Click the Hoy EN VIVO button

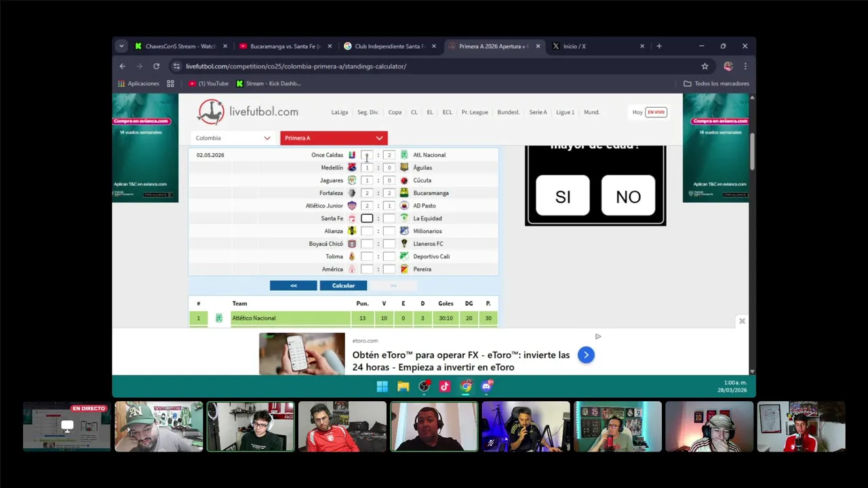pyautogui.click(x=649, y=112)
